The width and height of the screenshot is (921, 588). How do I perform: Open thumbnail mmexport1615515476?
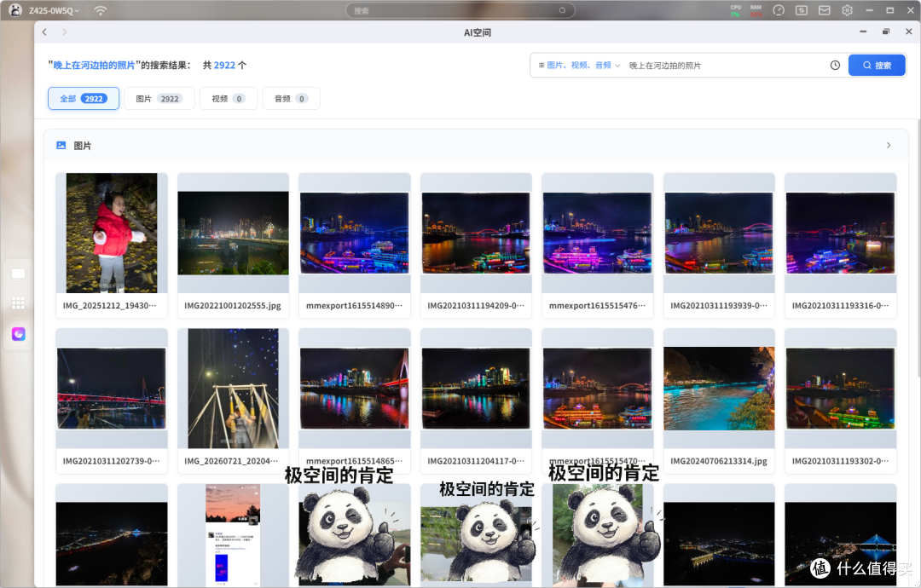pyautogui.click(x=597, y=233)
